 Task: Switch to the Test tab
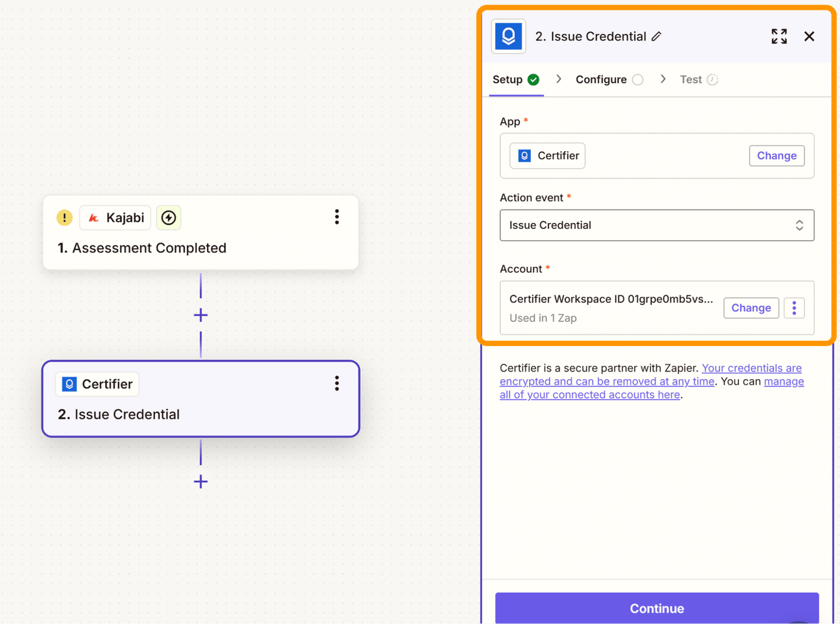[x=698, y=79]
